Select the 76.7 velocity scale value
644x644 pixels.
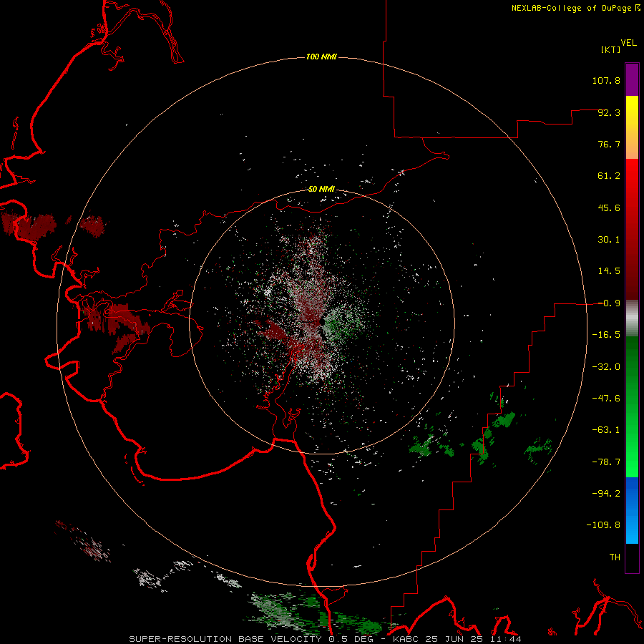[609, 144]
